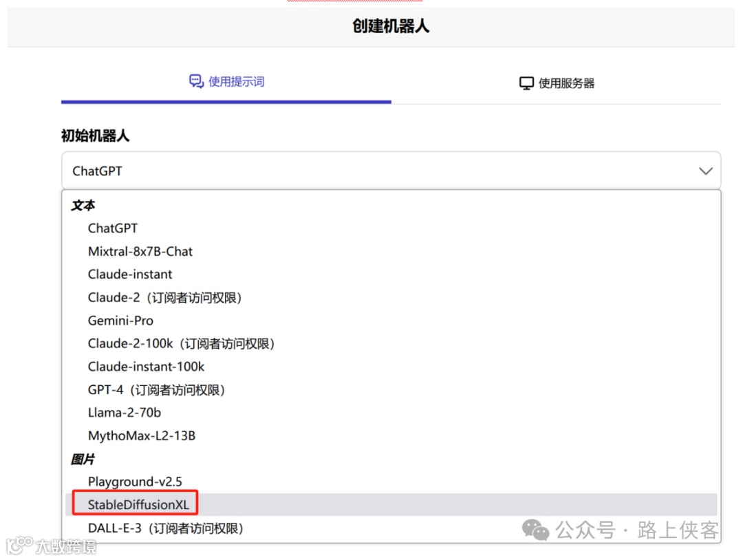The width and height of the screenshot is (743, 560).
Task: Click the 创建机器人 page title
Action: 391,26
